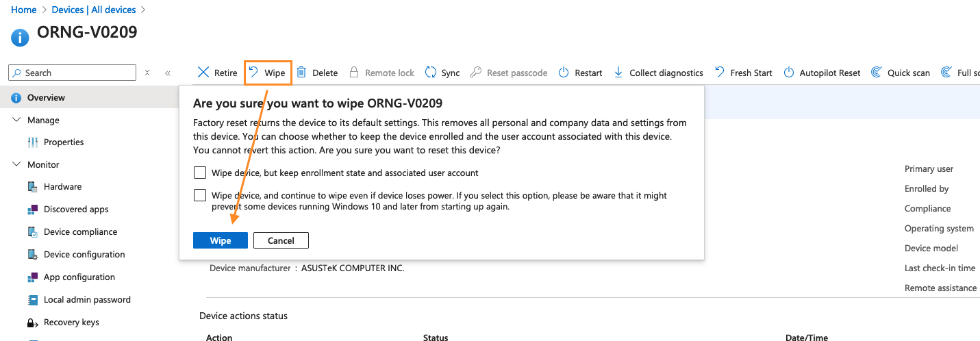Click the Discovered apps icon
980x341 pixels.
[x=32, y=209]
